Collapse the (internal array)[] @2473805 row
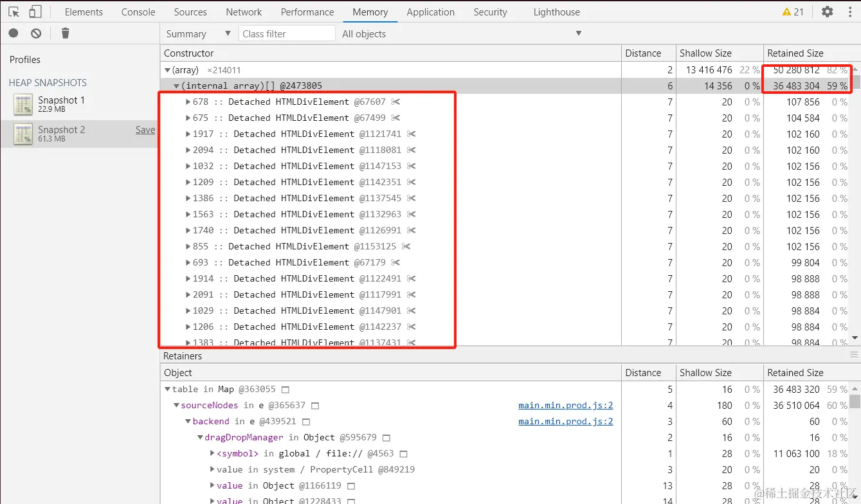The image size is (861, 504). 177,86
